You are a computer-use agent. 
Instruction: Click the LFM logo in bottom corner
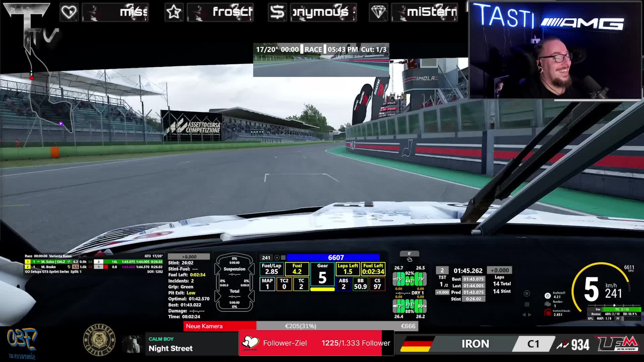point(618,344)
